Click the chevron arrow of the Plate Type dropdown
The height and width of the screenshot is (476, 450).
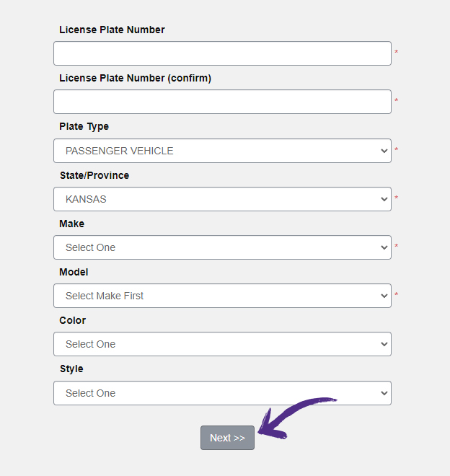coord(384,151)
